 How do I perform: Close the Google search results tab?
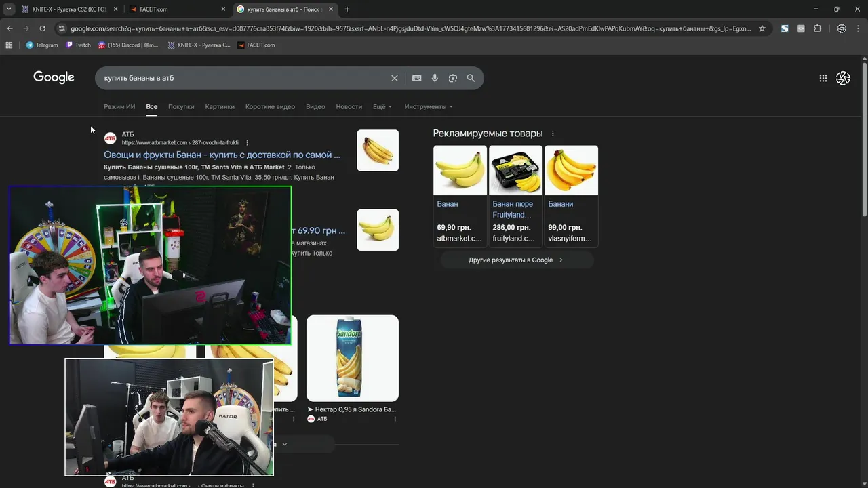click(x=330, y=9)
